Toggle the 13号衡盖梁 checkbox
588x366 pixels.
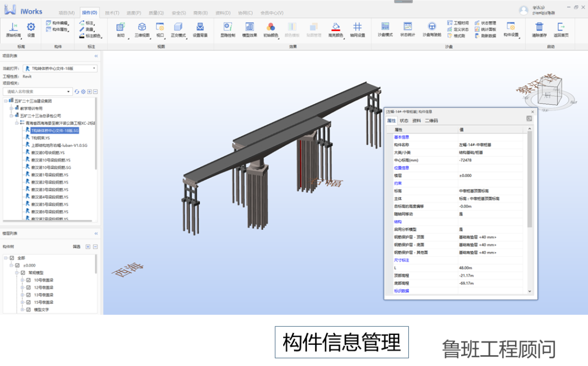click(28, 295)
